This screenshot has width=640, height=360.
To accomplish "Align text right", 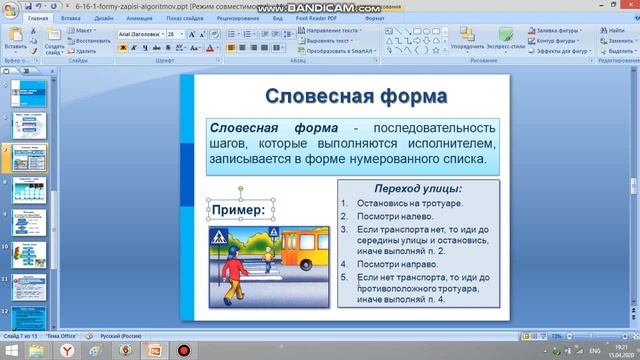I will pyautogui.click(x=253, y=48).
